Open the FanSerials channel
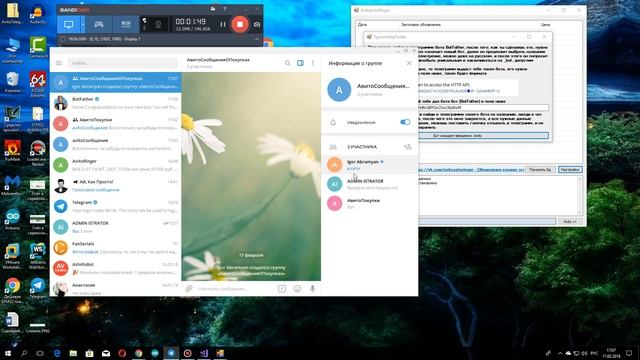 click(116, 247)
